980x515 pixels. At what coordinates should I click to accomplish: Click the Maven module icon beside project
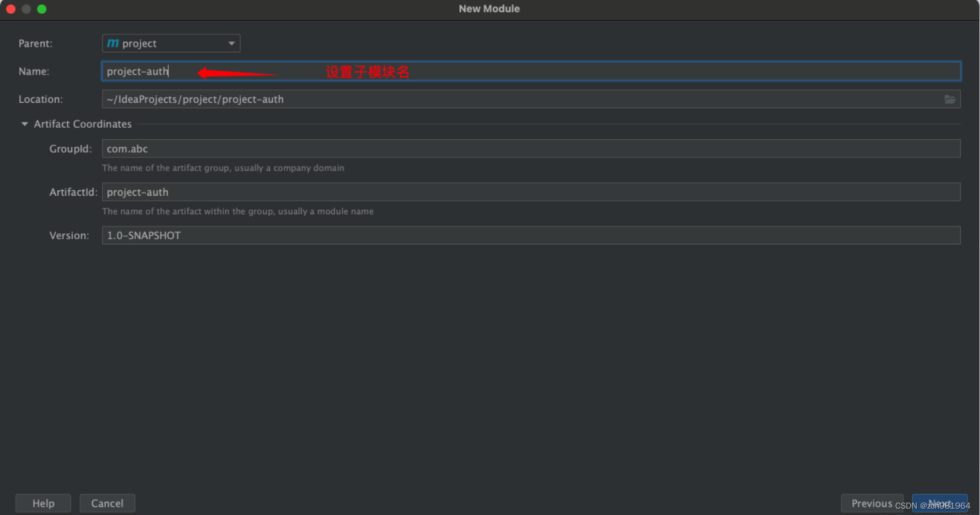tap(113, 44)
